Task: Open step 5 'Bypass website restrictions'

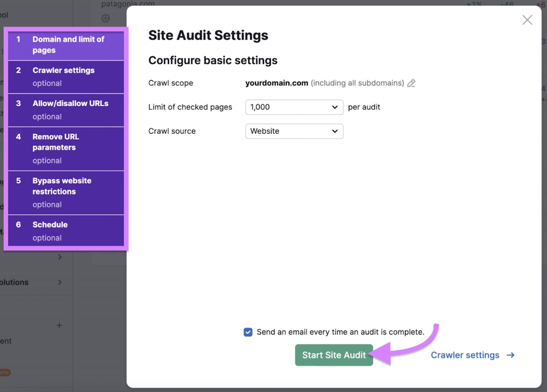Action: (66, 192)
